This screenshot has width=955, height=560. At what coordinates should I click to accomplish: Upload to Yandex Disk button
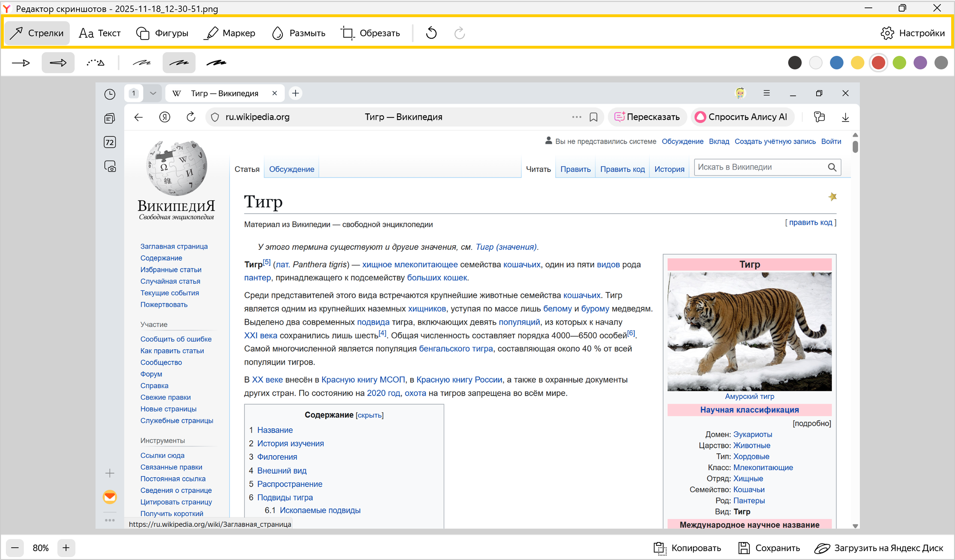[879, 548]
